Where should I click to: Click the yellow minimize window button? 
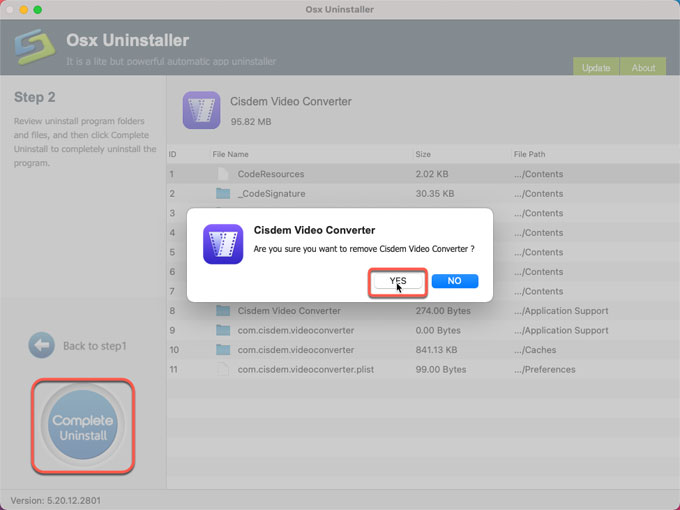(24, 10)
